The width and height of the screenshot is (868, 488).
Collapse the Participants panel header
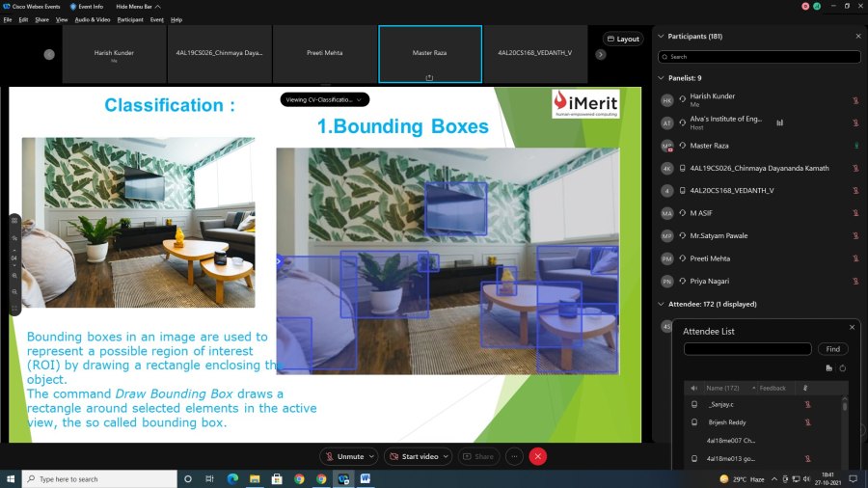click(661, 36)
